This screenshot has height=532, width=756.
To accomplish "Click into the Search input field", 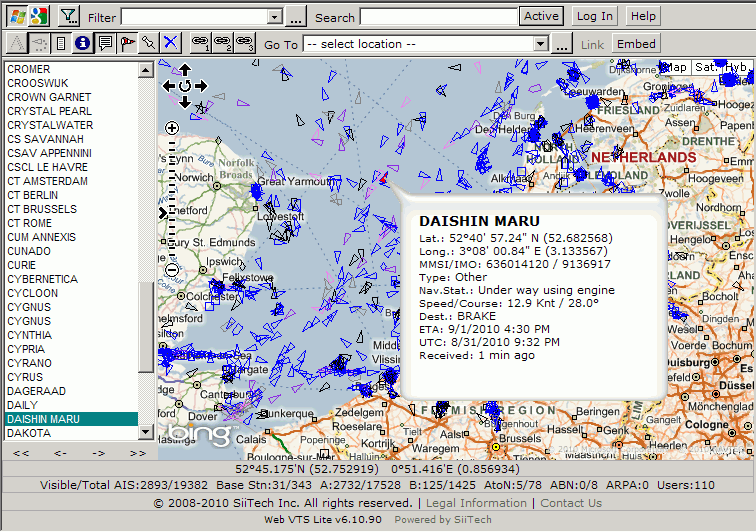I will [x=438, y=17].
